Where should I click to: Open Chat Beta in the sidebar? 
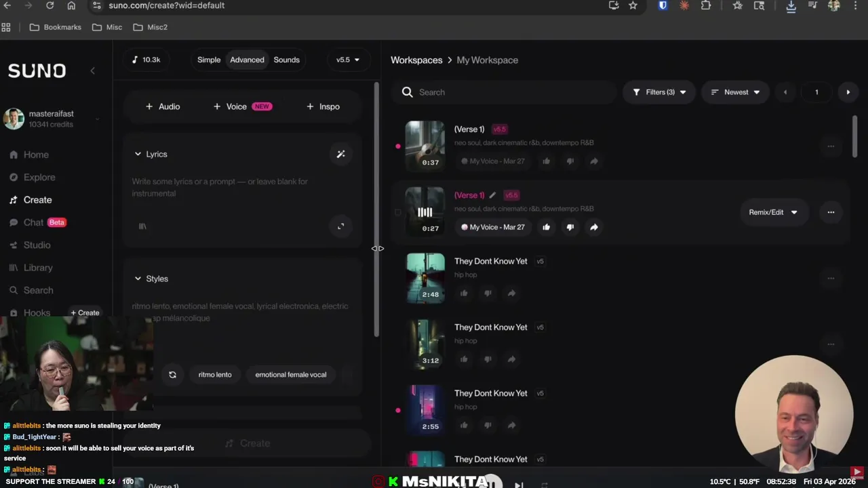pos(37,222)
